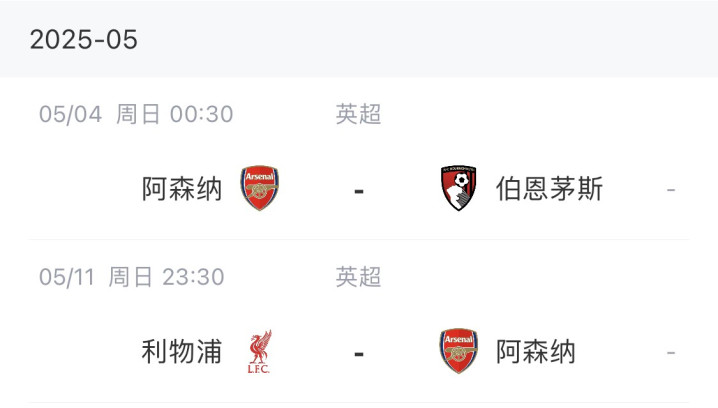718x408 pixels.
Task: Click score dash between 利物浦 and 阿森纳
Action: coord(359,353)
